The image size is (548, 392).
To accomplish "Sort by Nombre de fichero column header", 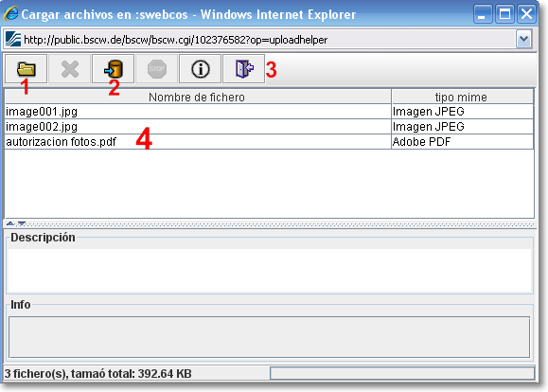I will pos(198,97).
